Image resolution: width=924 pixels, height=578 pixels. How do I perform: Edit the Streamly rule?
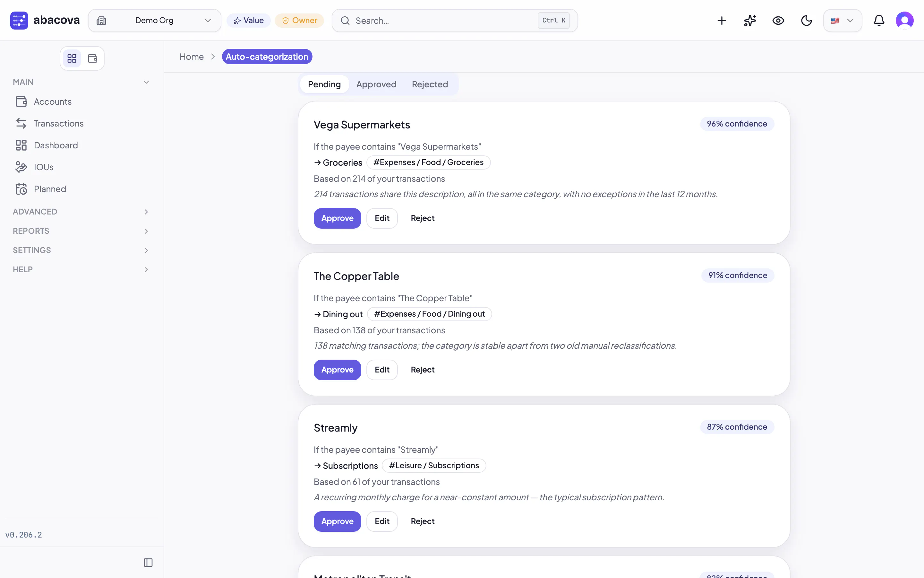[382, 521]
